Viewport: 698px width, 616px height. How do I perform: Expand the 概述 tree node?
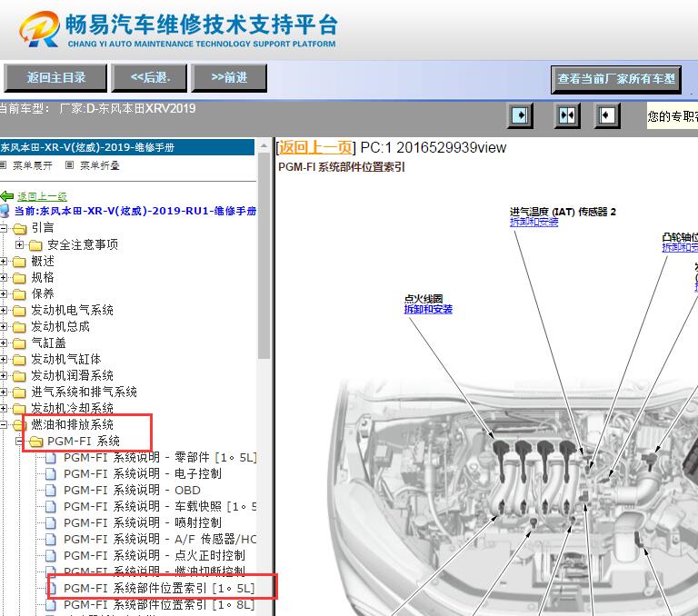(4, 262)
